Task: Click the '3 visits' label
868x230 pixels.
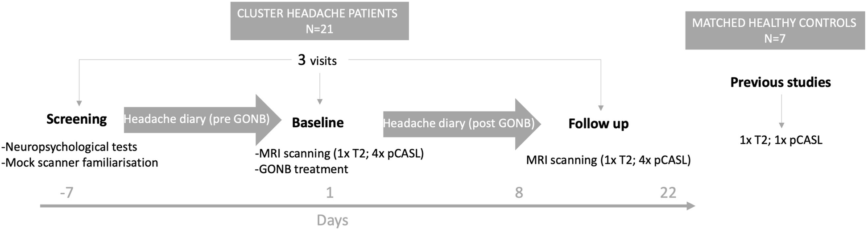Action: [x=317, y=60]
